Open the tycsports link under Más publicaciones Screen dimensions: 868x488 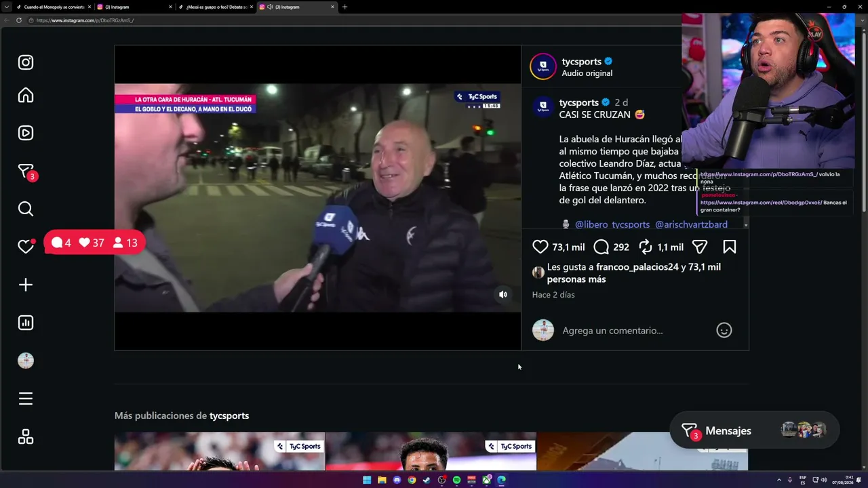click(229, 415)
